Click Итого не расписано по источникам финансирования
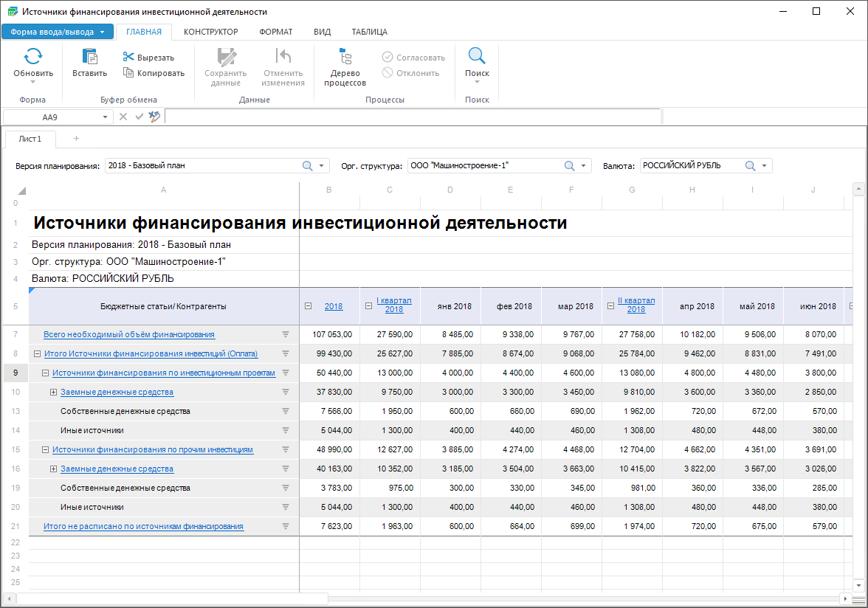The height and width of the screenshot is (608, 868). tap(143, 526)
